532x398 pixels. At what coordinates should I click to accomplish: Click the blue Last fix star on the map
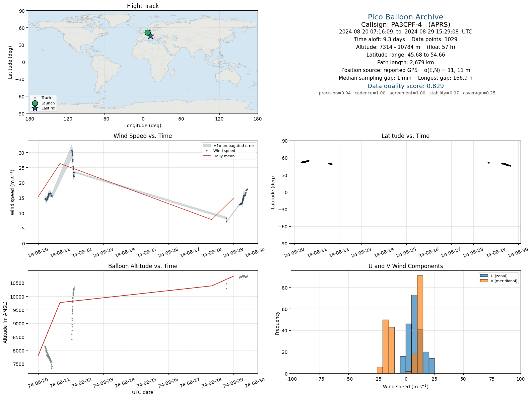coord(151,36)
